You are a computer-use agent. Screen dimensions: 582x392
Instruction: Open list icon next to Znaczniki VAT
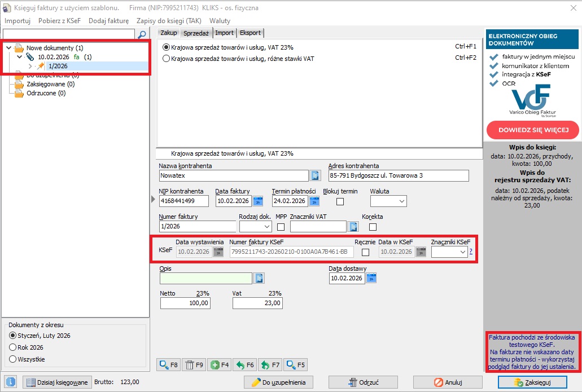[353, 227]
